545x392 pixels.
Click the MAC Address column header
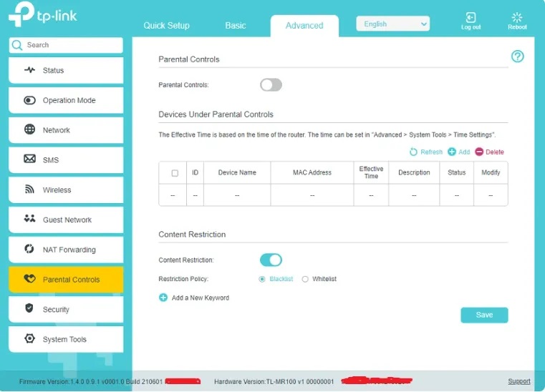[x=312, y=172]
